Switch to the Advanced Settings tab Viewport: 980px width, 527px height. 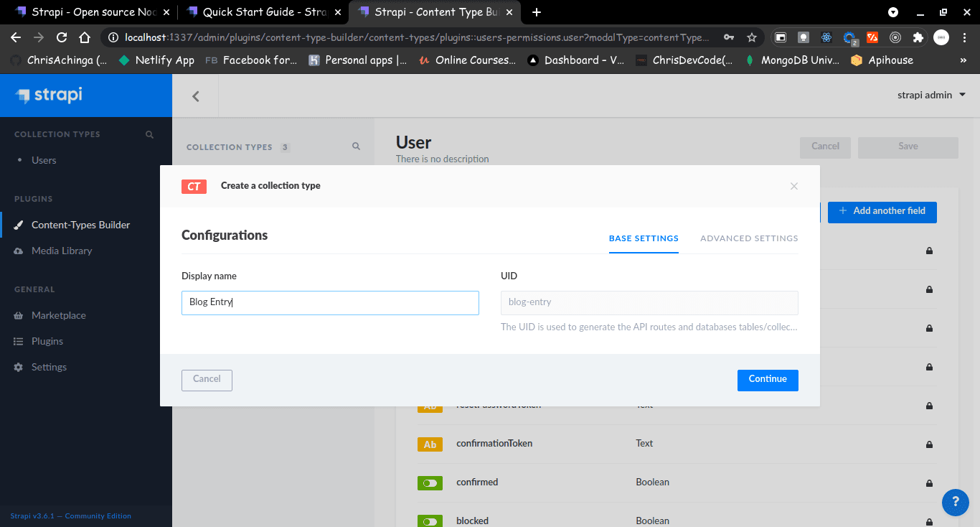coord(749,238)
